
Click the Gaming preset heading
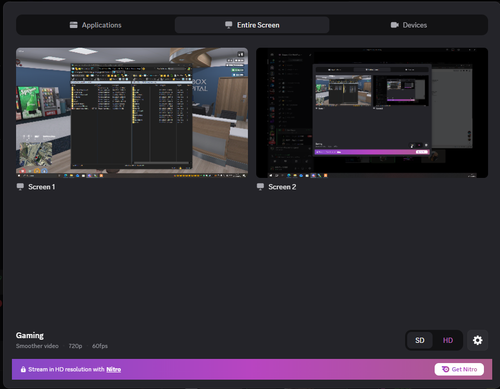(x=30, y=335)
